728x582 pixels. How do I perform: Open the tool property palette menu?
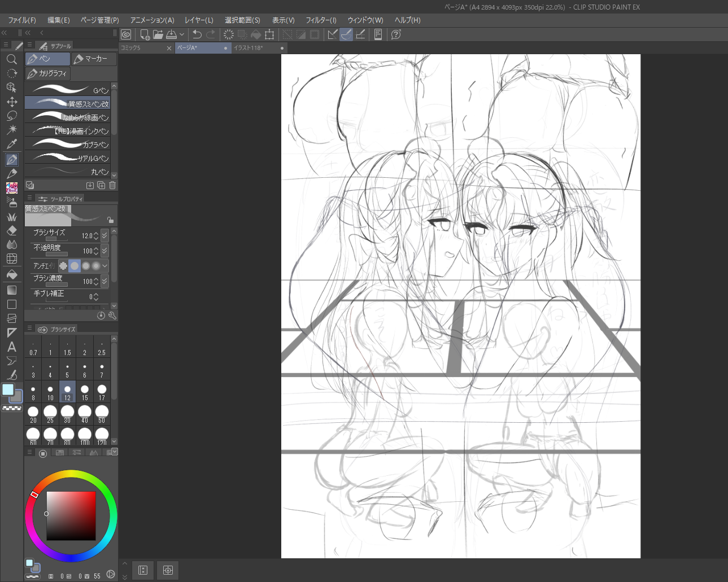click(29, 198)
